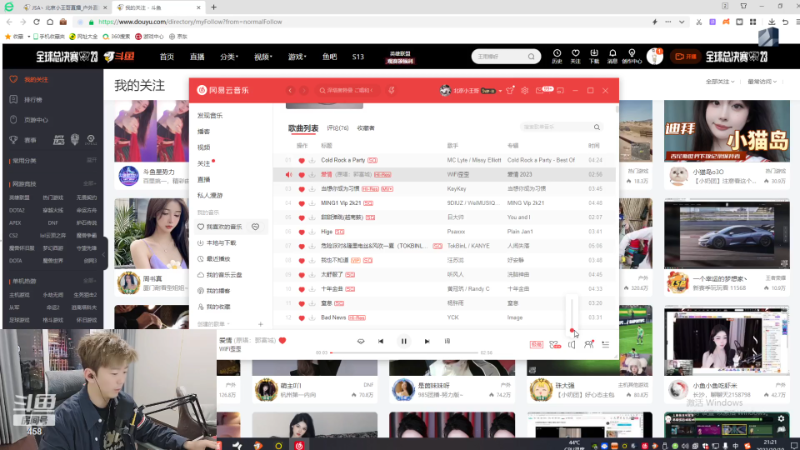Image resolution: width=800 pixels, height=450 pixels.
Task: Open NetEase settings gear icon
Action: point(524,90)
